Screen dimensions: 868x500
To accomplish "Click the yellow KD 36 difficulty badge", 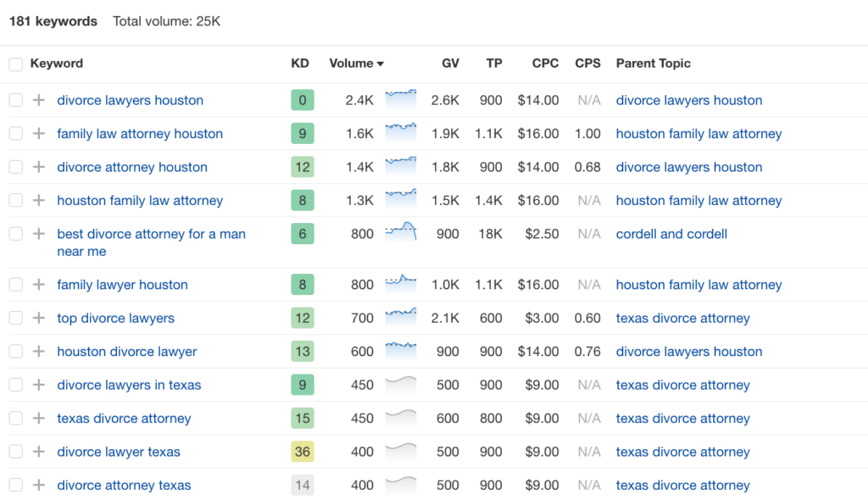I will tap(303, 452).
